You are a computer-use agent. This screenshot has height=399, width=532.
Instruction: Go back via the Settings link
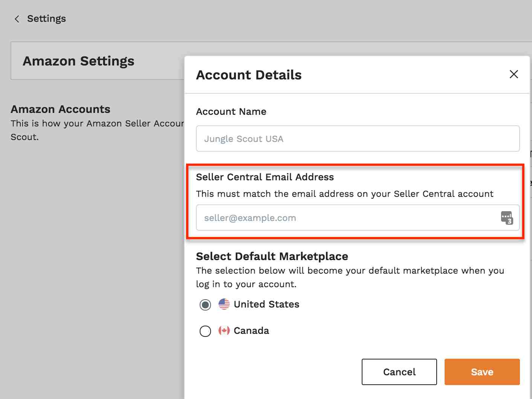point(46,19)
